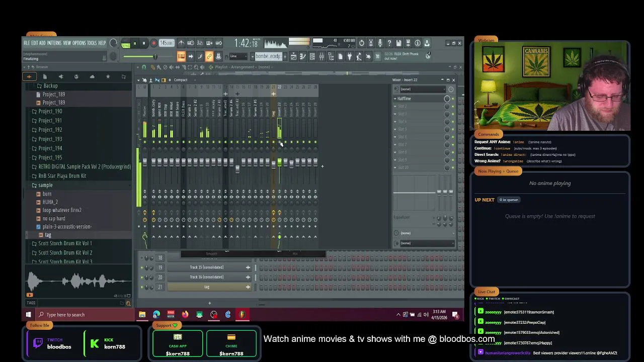This screenshot has height=362, width=644.
Task: Open Firefox from the taskbar
Action: [185, 315]
